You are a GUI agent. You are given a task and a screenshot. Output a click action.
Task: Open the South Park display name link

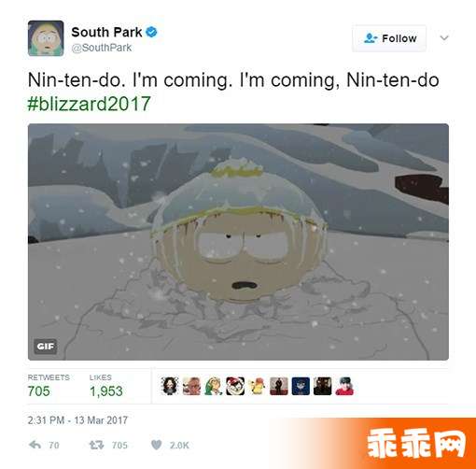tap(106, 32)
